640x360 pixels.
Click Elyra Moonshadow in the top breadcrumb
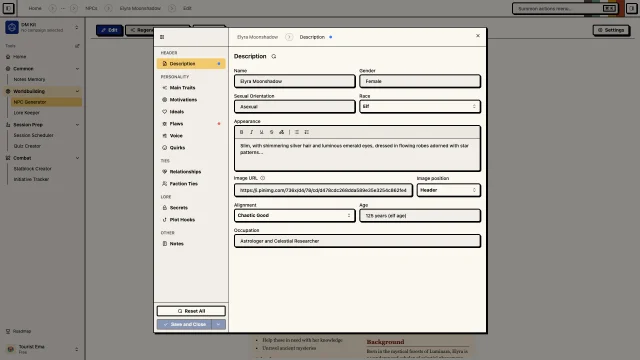click(140, 8)
